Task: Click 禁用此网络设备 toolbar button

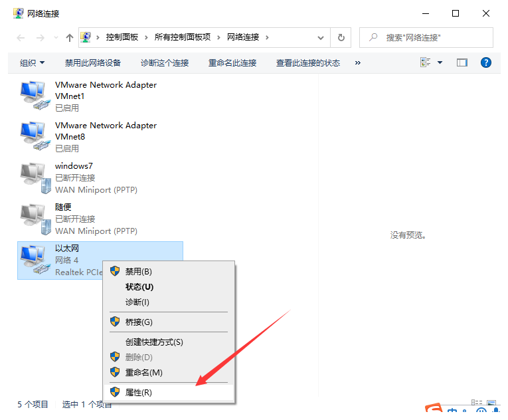Action: [x=93, y=62]
